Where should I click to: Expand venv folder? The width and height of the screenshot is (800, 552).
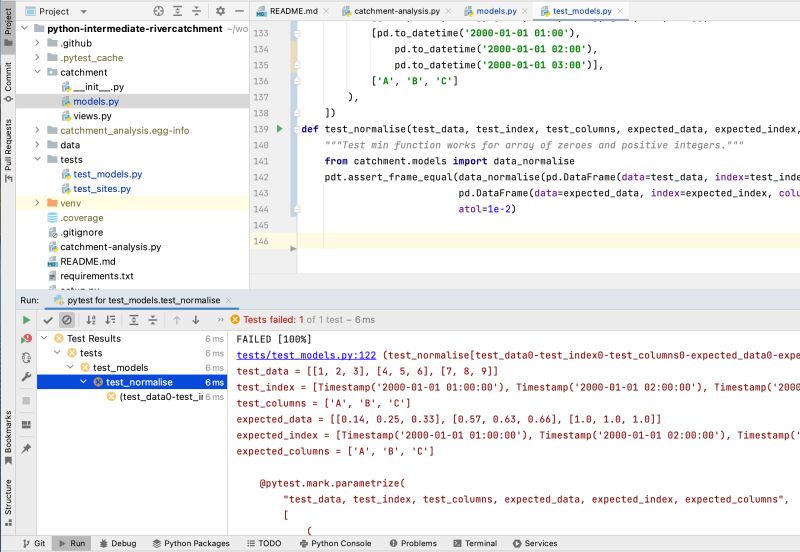tap(37, 203)
